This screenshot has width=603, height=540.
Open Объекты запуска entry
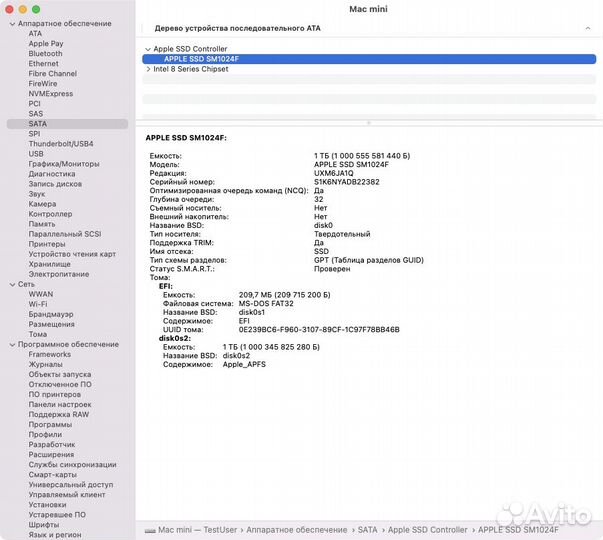[60, 374]
